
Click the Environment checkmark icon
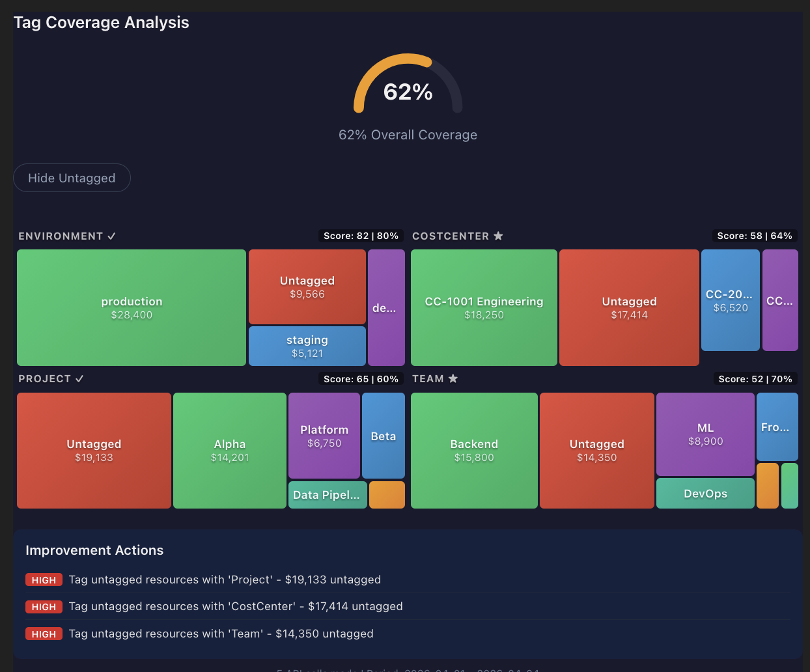point(111,236)
